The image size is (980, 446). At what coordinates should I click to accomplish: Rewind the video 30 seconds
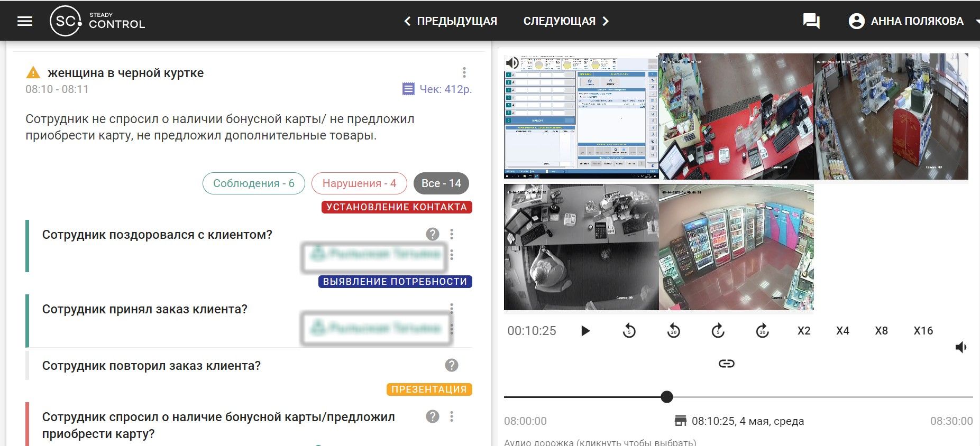[x=673, y=331]
